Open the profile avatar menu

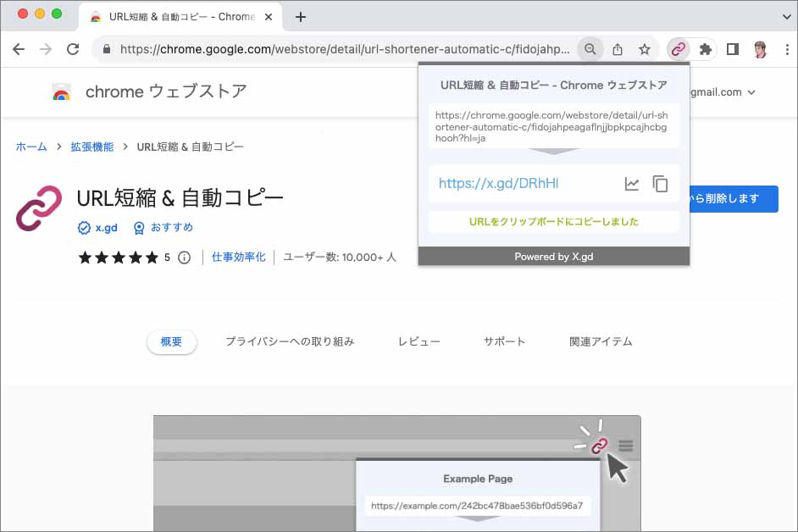coord(758,50)
